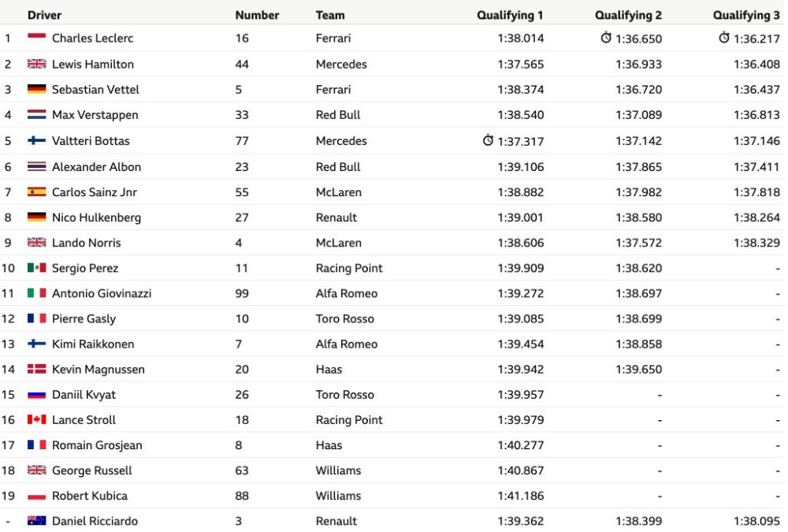Click the Spanish flag next to Carlos Sainz Jnr
Screen dimensions: 788x532
(x=37, y=192)
